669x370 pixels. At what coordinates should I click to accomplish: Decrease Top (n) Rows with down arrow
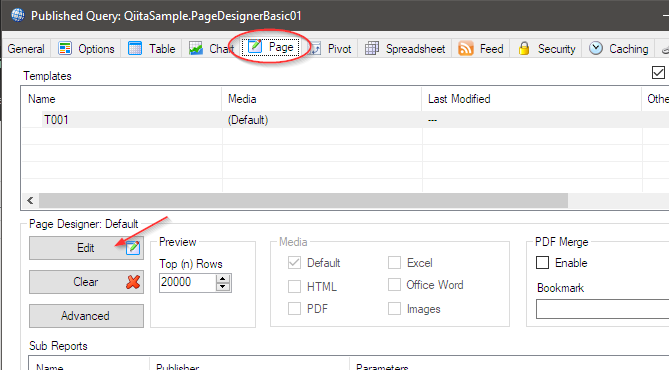pos(223,287)
